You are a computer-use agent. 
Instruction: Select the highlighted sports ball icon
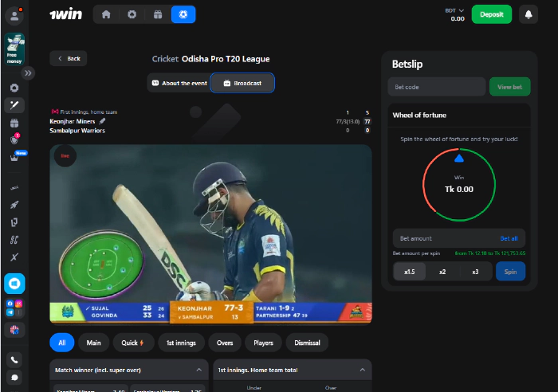[183, 14]
